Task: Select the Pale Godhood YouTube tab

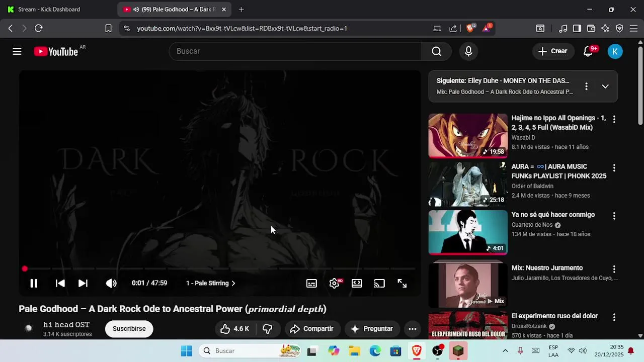Action: click(174, 10)
